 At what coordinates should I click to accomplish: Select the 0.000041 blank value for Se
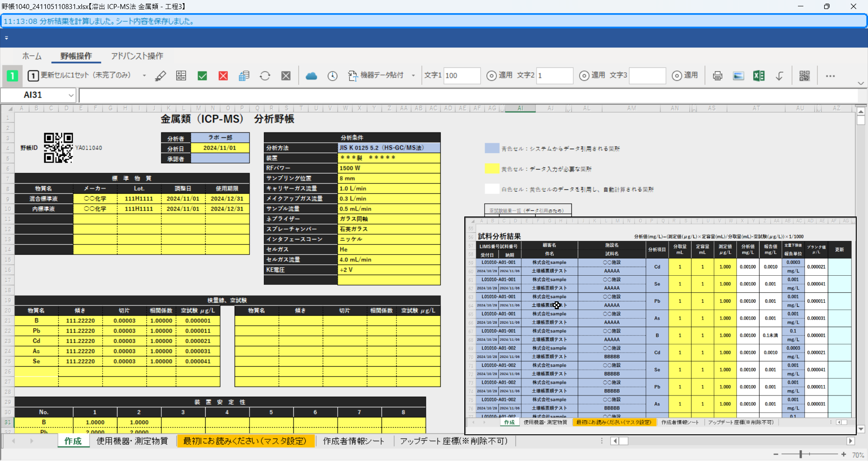[198, 362]
